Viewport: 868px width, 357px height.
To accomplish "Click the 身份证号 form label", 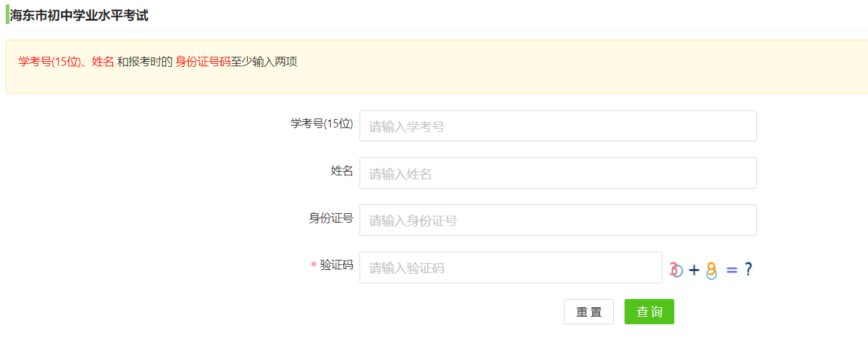I will (331, 218).
